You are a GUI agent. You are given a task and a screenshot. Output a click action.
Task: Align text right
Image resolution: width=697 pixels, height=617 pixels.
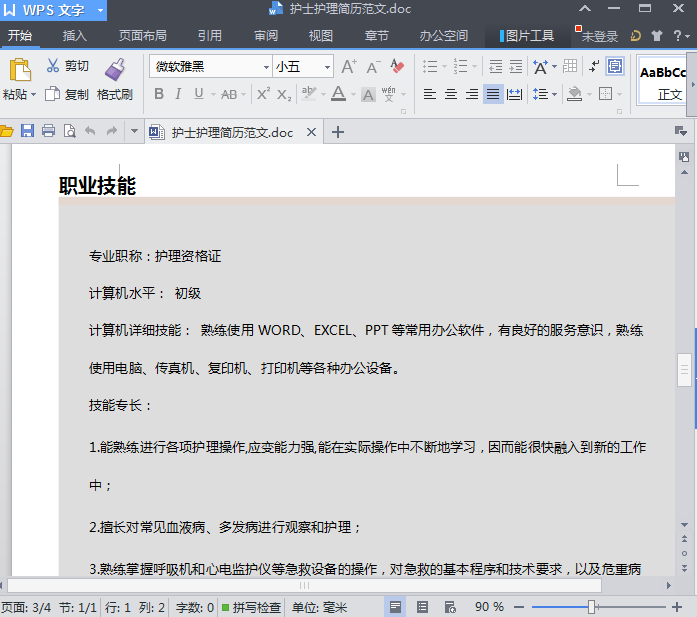[x=472, y=94]
